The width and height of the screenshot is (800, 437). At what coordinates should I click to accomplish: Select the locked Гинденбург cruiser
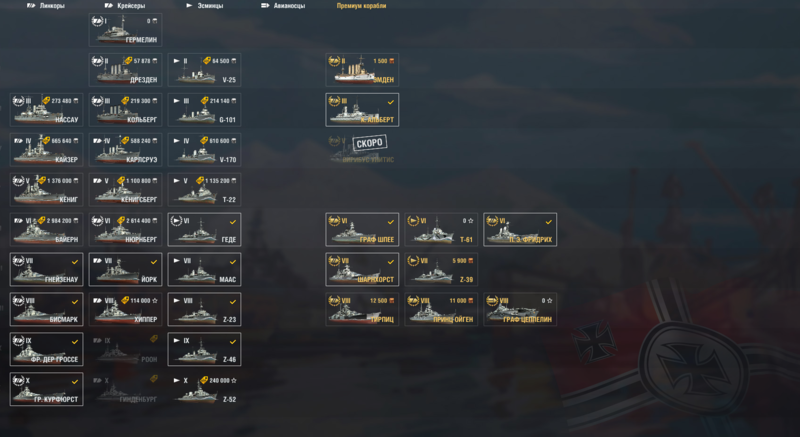tap(126, 390)
